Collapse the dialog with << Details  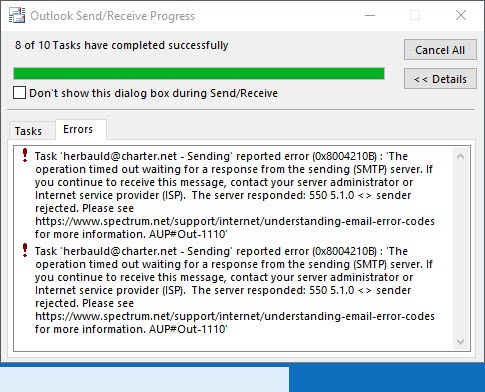[x=440, y=79]
